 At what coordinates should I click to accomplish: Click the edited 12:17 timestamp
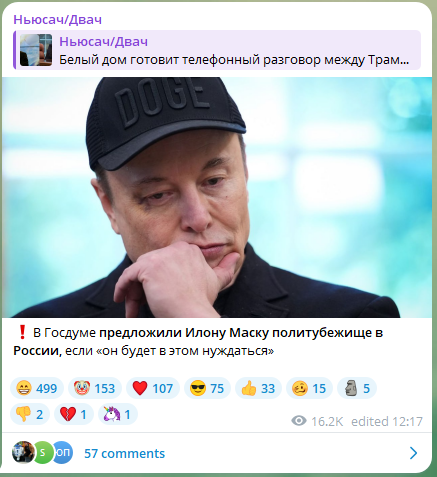click(x=387, y=422)
